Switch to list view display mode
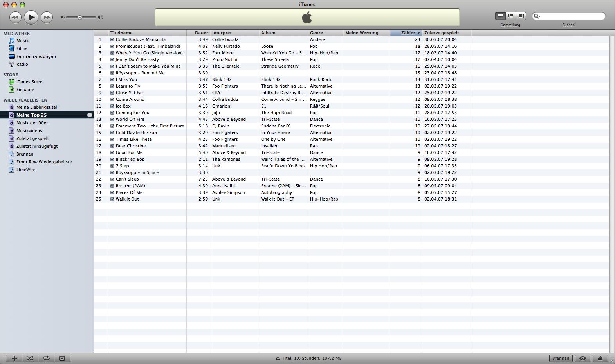The image size is (615, 364). coord(500,16)
